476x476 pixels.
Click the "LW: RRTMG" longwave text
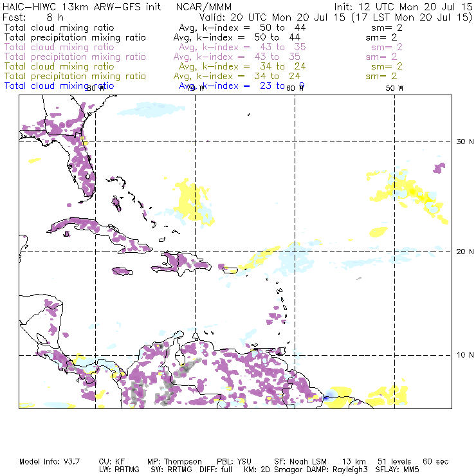119,470
